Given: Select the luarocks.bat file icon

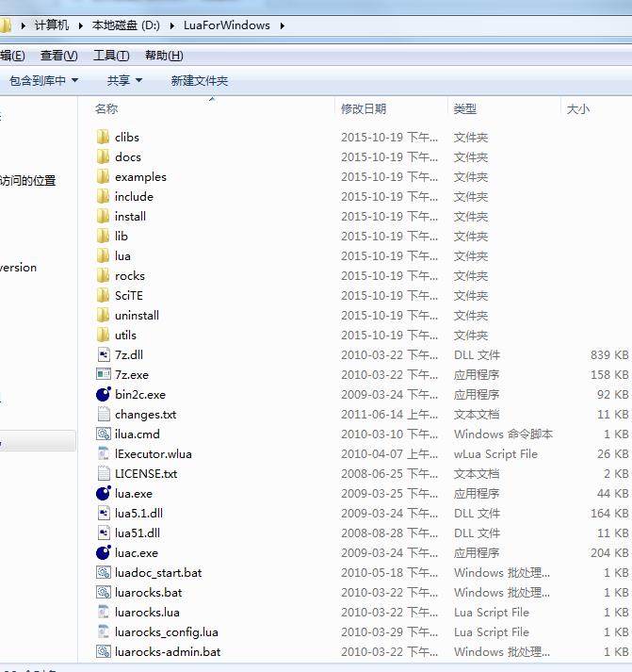Looking at the screenshot, I should click(104, 592).
